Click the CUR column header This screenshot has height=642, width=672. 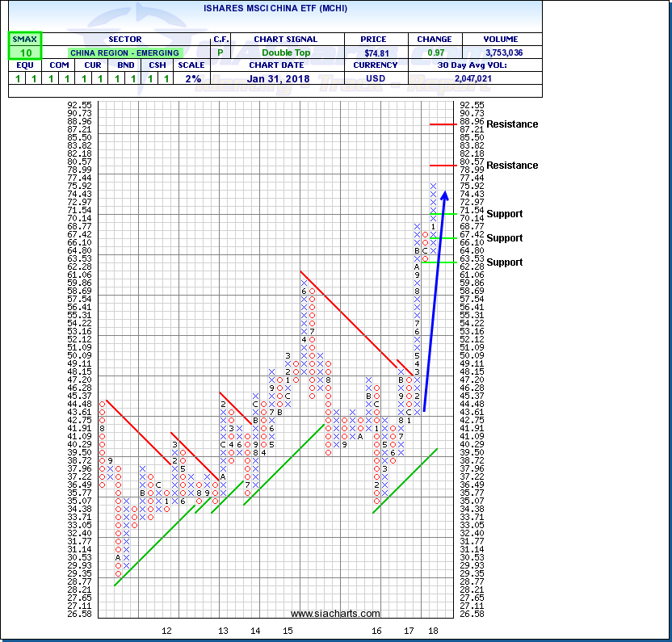pyautogui.click(x=90, y=66)
